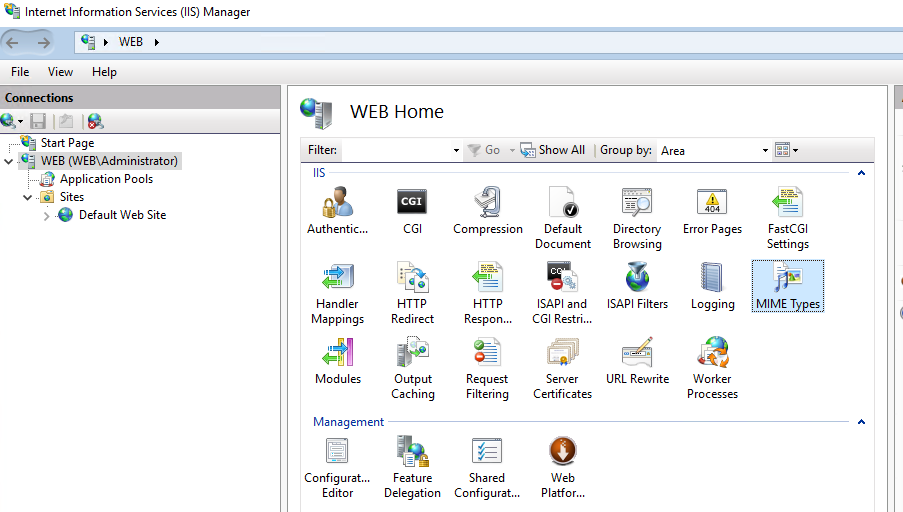Screen dimensions: 903x512
Task: Click the Show All button
Action: click(x=553, y=150)
